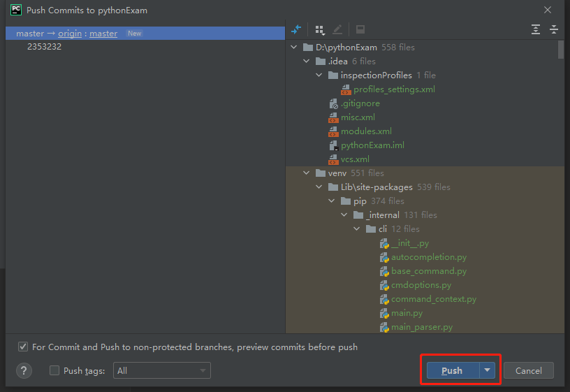Collapse the venv folder node
570x392 pixels.
click(307, 173)
